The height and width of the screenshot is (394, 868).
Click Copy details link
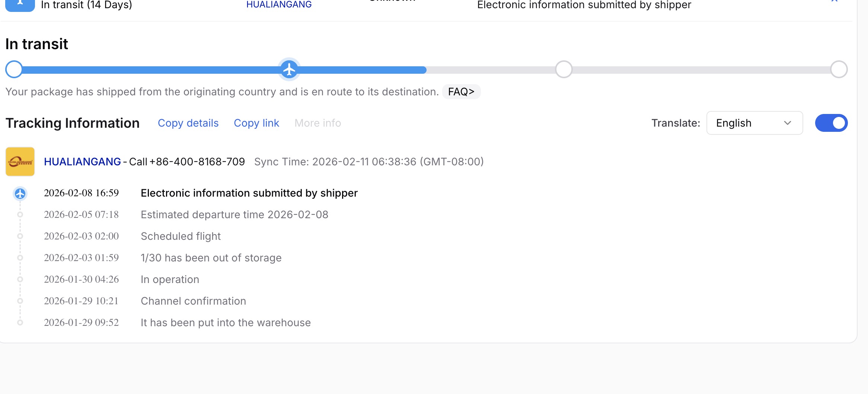[x=188, y=123]
